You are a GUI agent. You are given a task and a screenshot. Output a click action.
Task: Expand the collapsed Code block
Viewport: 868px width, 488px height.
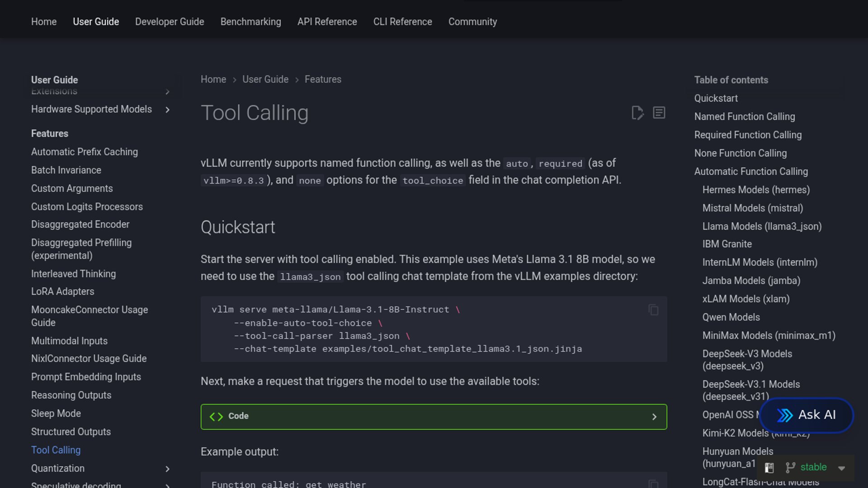654,417
